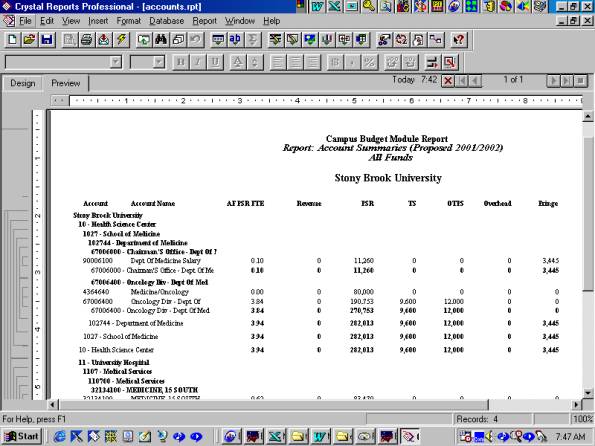
Task: Open the font size dropdown
Action: click(x=159, y=62)
